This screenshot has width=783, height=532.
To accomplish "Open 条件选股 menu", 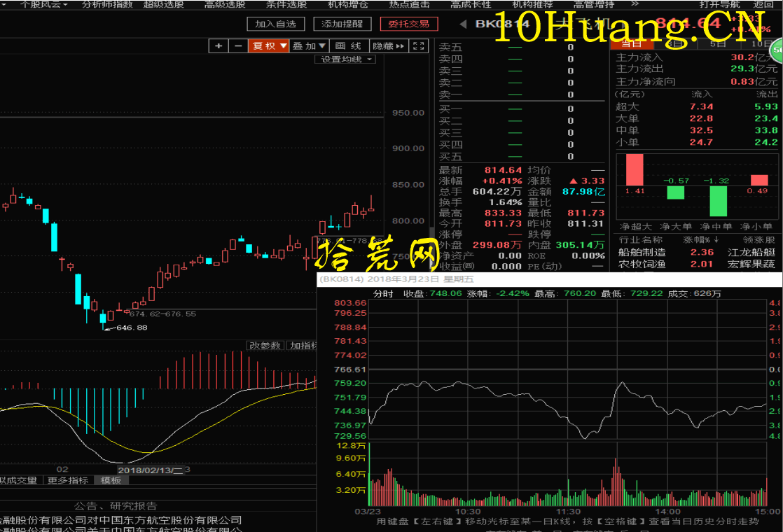I will point(286,4).
